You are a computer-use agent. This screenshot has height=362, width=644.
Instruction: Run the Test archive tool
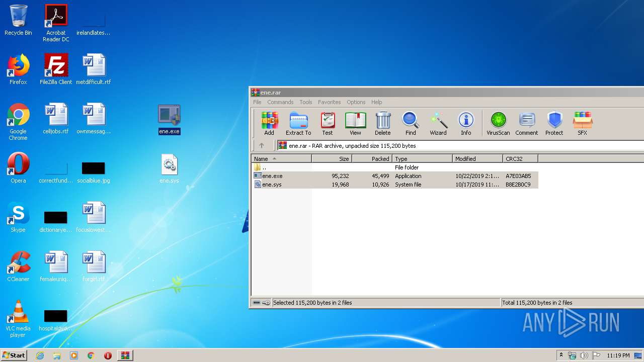pyautogui.click(x=328, y=124)
